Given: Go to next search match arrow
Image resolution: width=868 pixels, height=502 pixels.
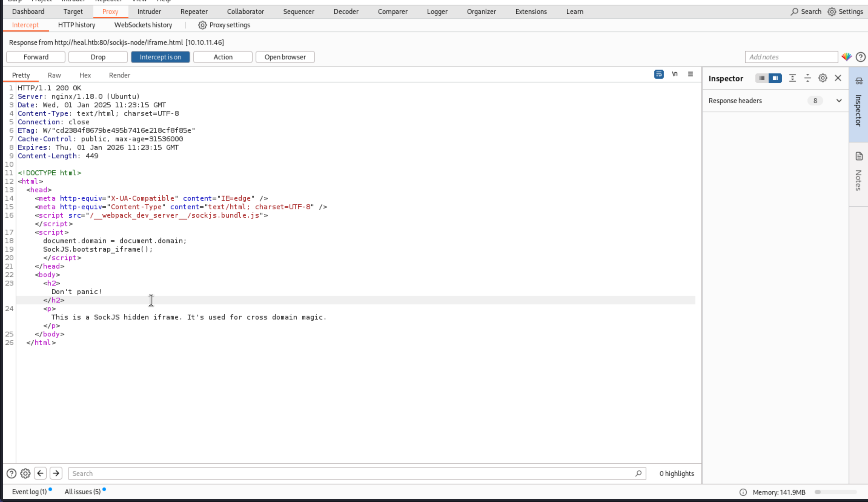Looking at the screenshot, I should point(56,474).
